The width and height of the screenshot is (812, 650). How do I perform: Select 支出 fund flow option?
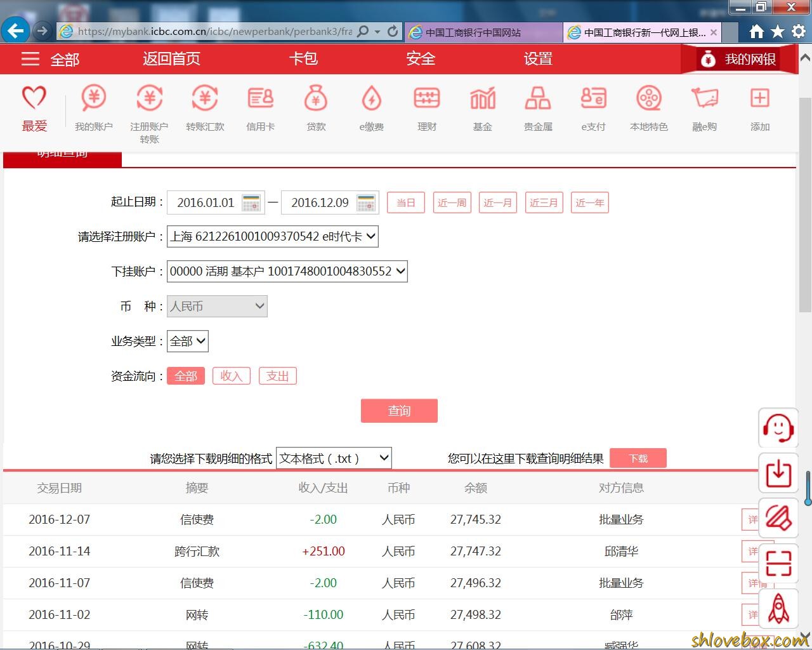click(277, 376)
